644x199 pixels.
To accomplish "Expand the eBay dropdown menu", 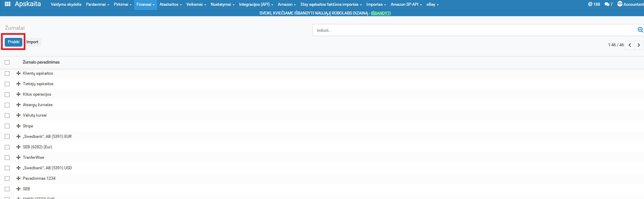I will coord(433,4).
